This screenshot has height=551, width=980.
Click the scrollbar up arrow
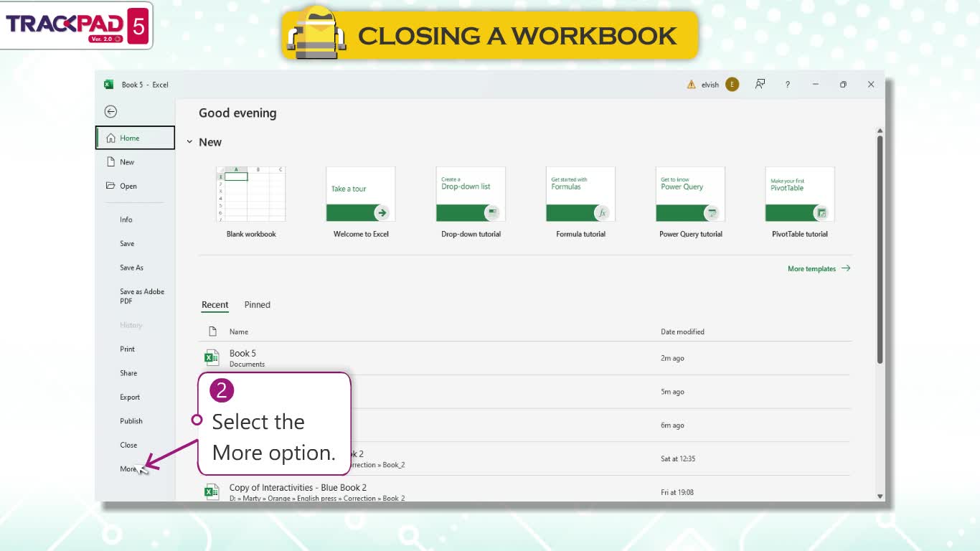click(880, 131)
